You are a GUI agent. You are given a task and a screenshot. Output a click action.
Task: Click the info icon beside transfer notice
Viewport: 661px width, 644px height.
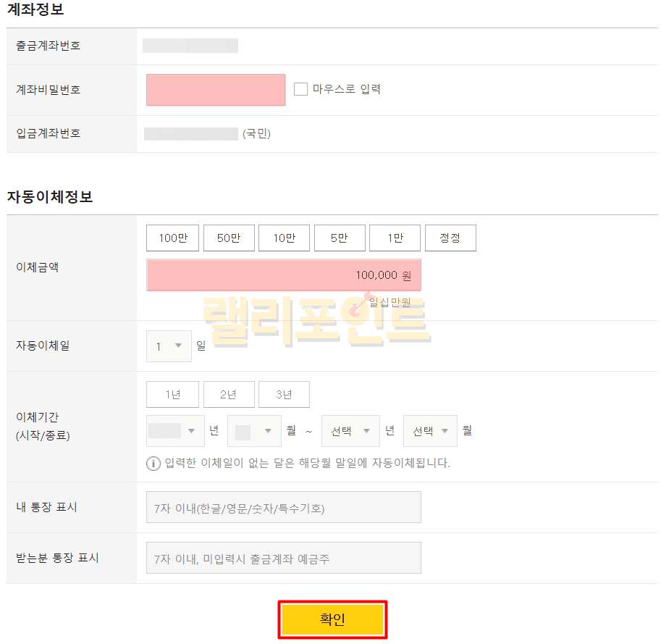(x=153, y=463)
